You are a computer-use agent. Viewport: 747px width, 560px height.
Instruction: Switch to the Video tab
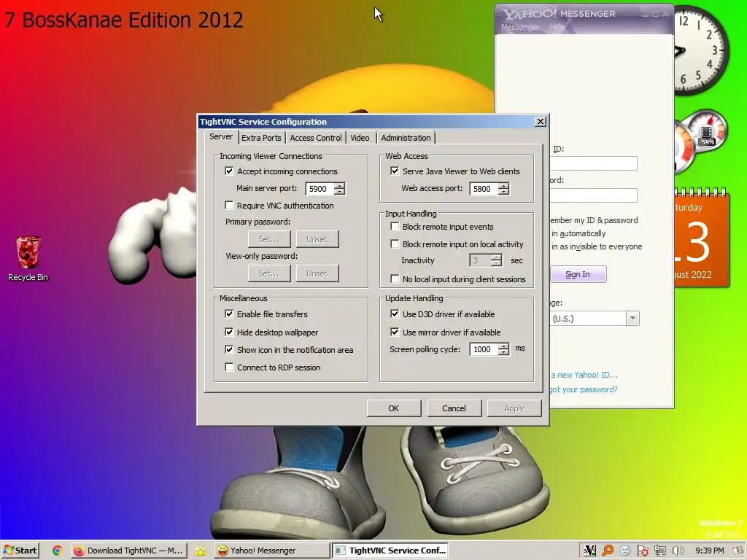(360, 138)
